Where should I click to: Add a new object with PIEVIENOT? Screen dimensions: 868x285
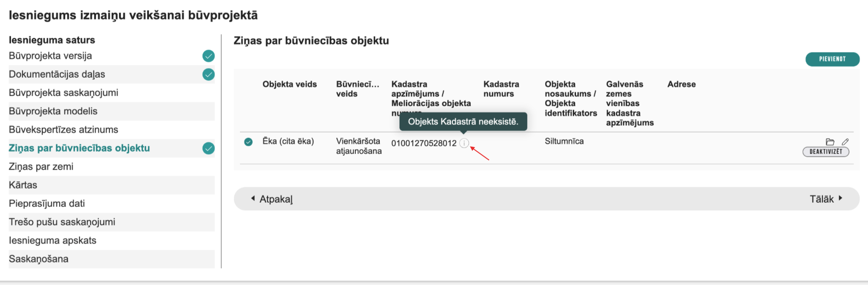(x=832, y=59)
